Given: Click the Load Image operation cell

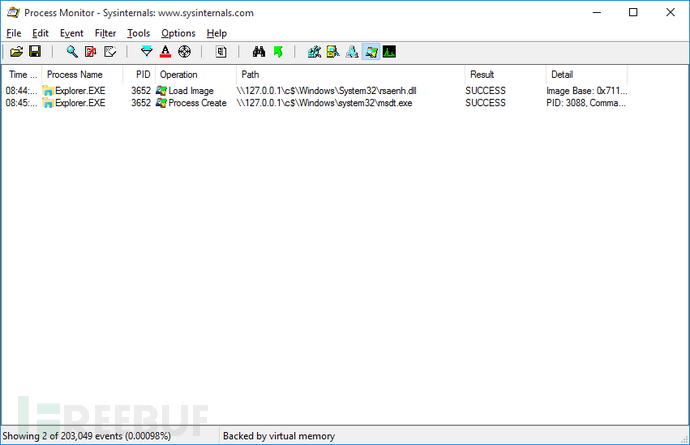Looking at the screenshot, I should tap(191, 91).
